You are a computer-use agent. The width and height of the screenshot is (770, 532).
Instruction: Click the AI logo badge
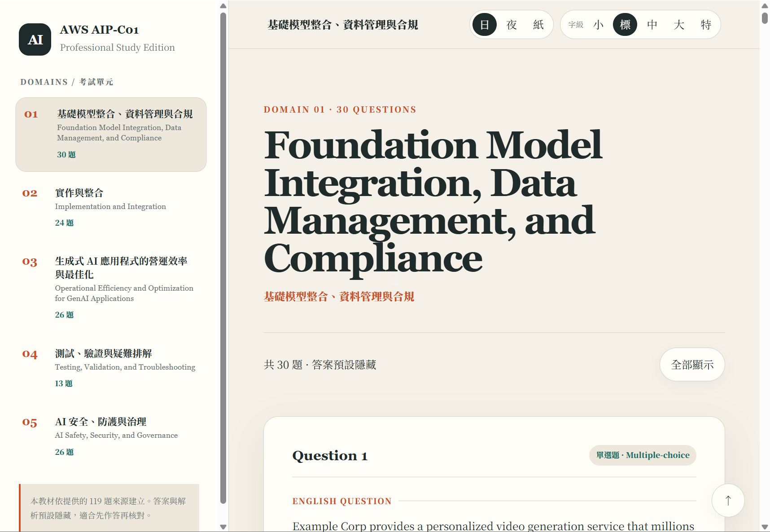(35, 39)
